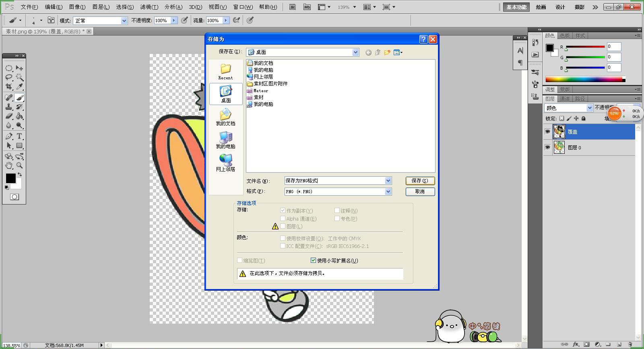Choose the Clone Stamp tool
This screenshot has height=349, width=644.
coord(9,107)
